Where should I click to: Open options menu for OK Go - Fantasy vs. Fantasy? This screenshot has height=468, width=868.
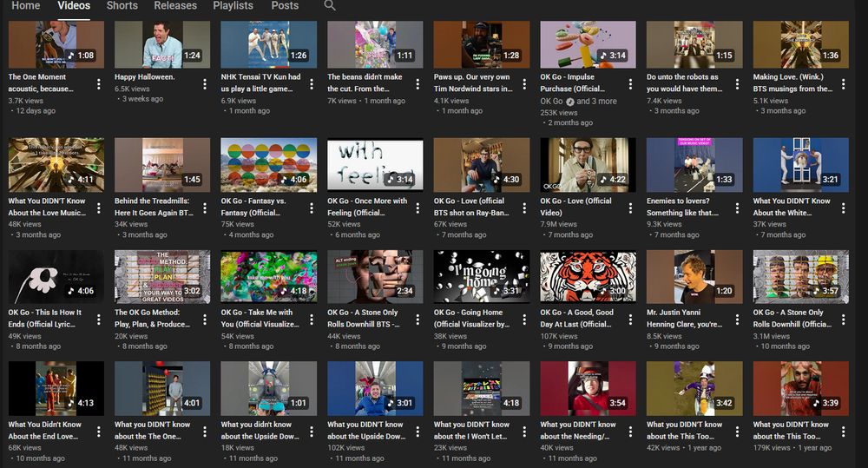coord(311,208)
